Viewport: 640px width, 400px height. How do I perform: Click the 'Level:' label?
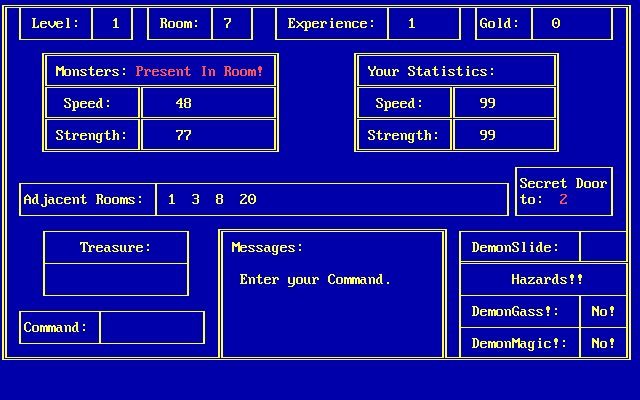tap(56, 23)
